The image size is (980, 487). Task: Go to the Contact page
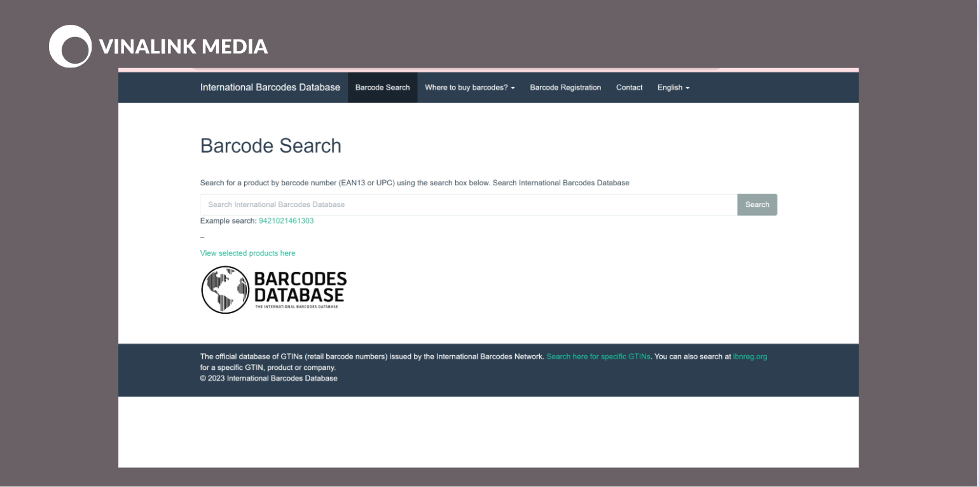629,87
